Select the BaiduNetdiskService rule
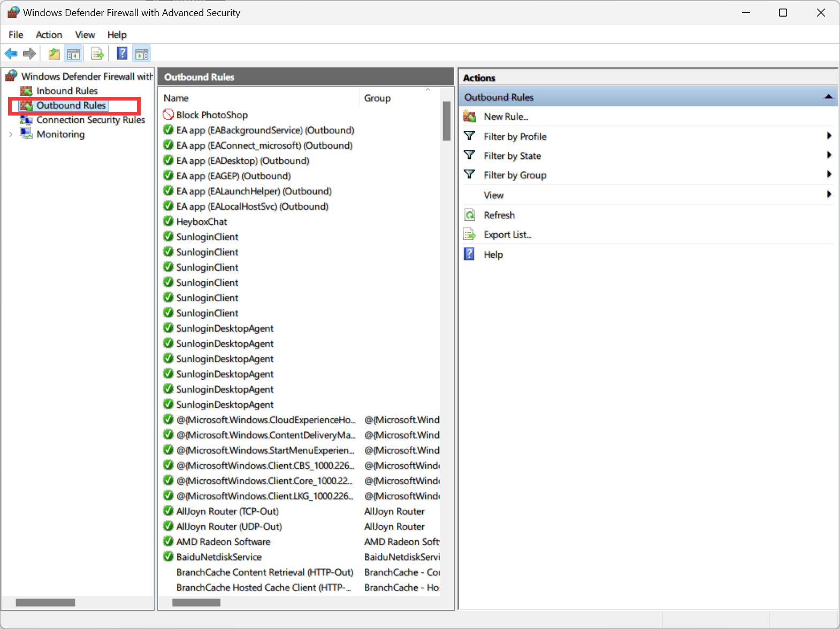Viewport: 840px width, 629px height. tap(219, 557)
